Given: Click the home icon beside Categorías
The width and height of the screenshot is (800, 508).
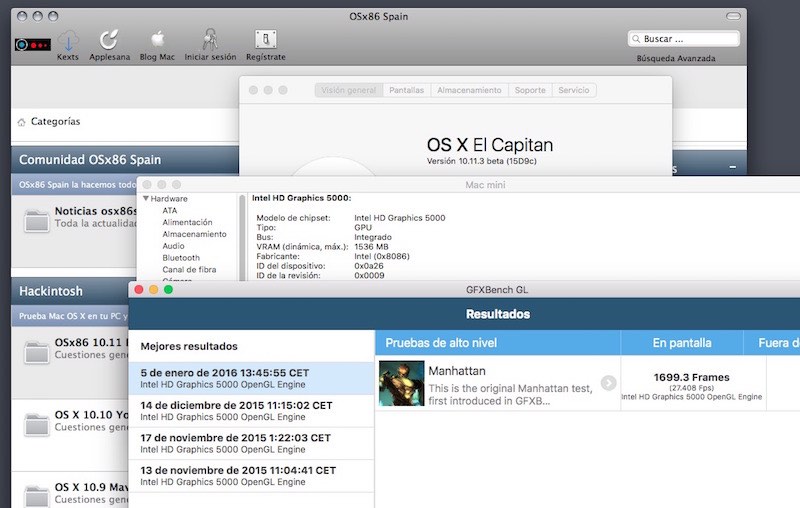Looking at the screenshot, I should pyautogui.click(x=21, y=122).
